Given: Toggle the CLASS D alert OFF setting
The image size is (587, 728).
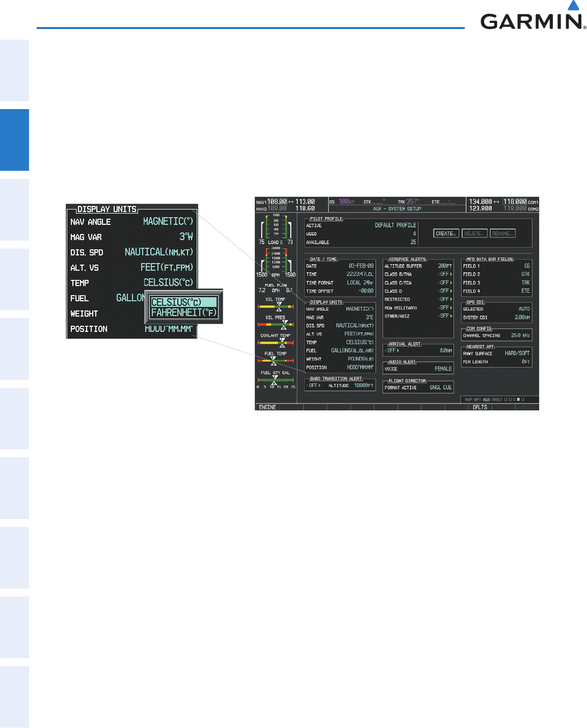Looking at the screenshot, I should [446, 291].
